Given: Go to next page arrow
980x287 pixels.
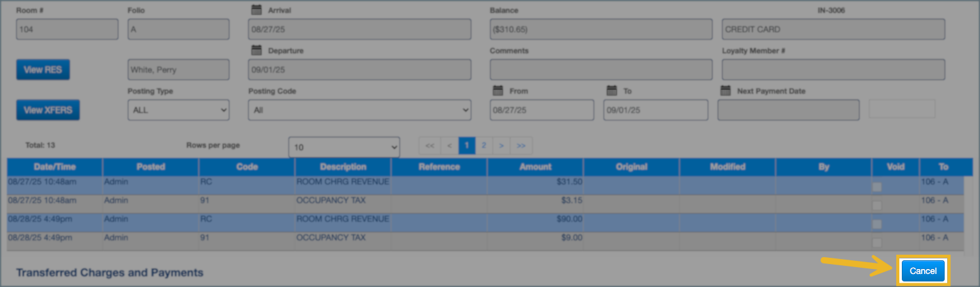Looking at the screenshot, I should click(501, 145).
